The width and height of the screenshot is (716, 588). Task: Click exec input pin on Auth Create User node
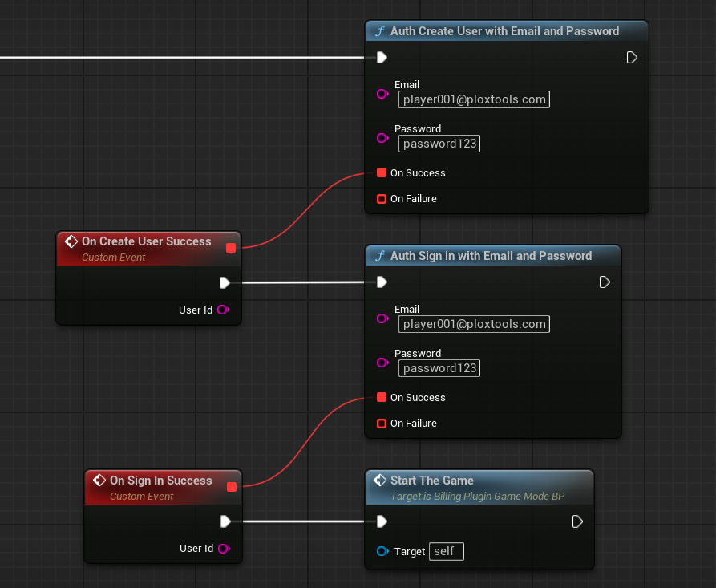[382, 57]
